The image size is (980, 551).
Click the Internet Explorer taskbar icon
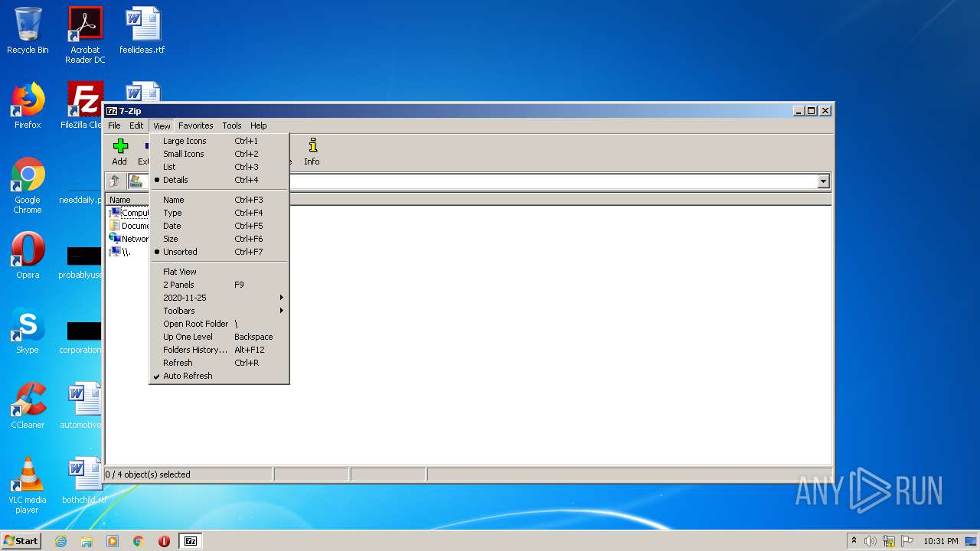[60, 541]
